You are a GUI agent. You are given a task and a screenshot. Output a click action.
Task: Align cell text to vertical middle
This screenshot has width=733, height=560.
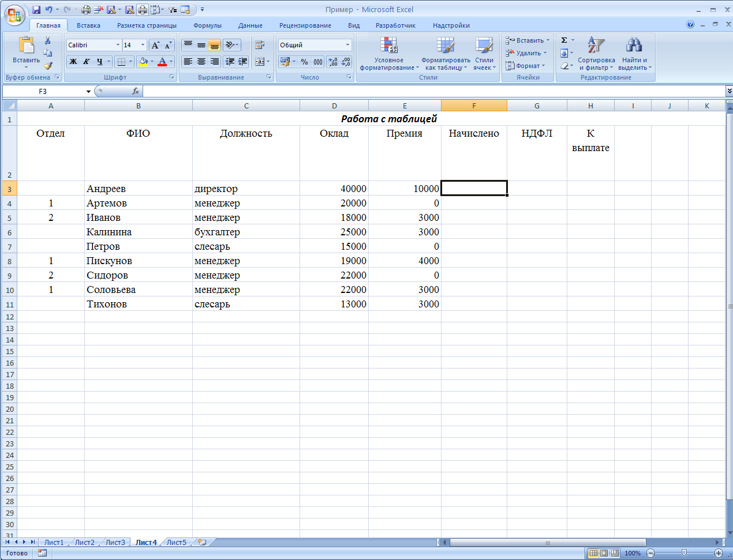coord(201,45)
